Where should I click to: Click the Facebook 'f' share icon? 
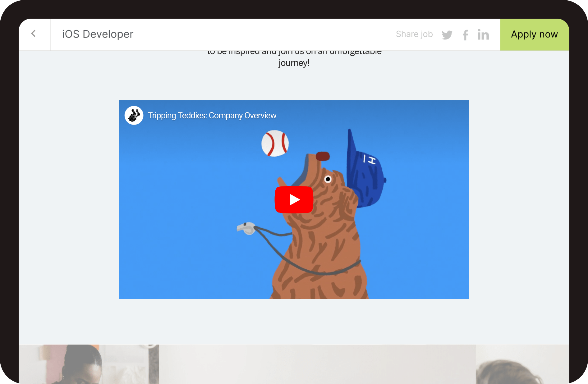click(465, 34)
